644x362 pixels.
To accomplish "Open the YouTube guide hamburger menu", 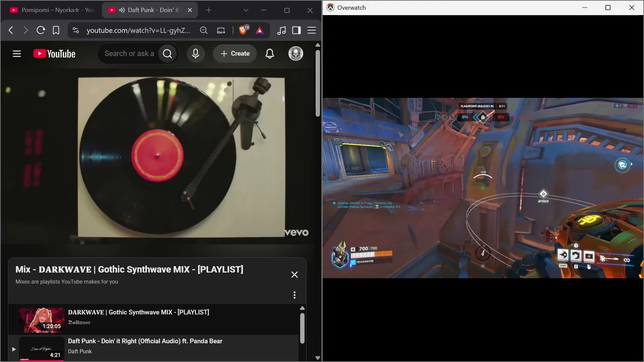I will pyautogui.click(x=17, y=54).
